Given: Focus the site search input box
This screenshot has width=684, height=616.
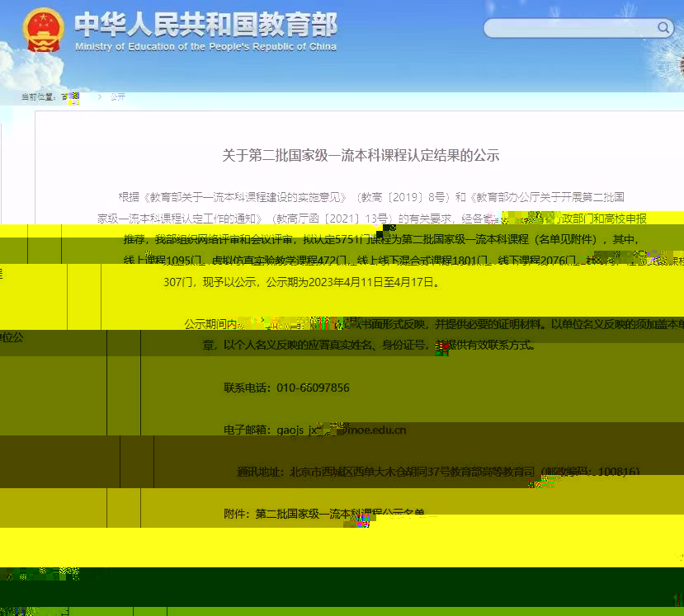Looking at the screenshot, I should tap(569, 28).
